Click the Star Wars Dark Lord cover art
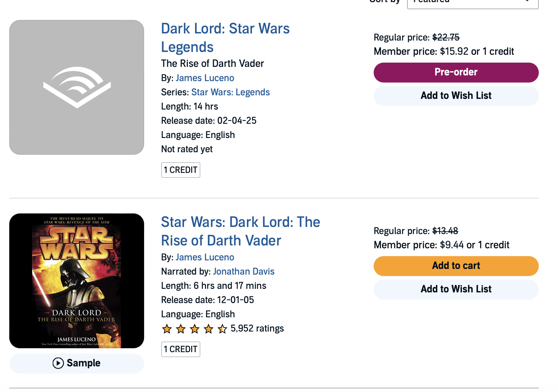558x392 pixels. point(77,280)
